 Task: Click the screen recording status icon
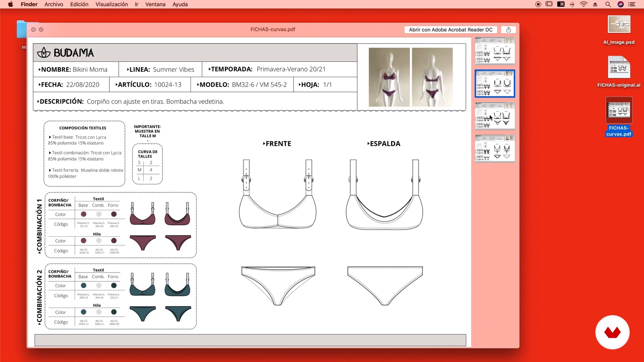538,4
